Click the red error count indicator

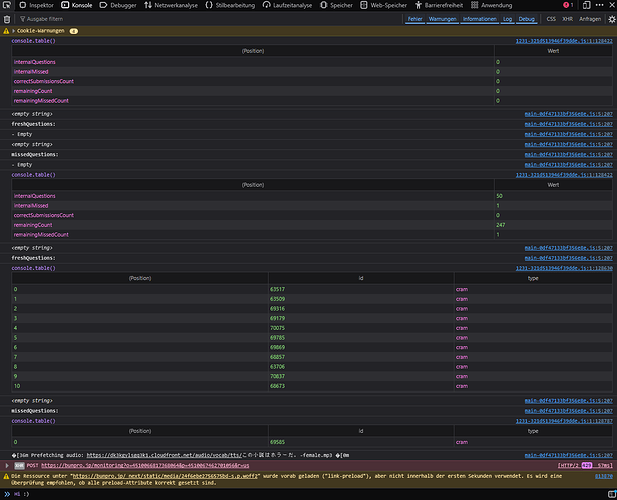568,5
